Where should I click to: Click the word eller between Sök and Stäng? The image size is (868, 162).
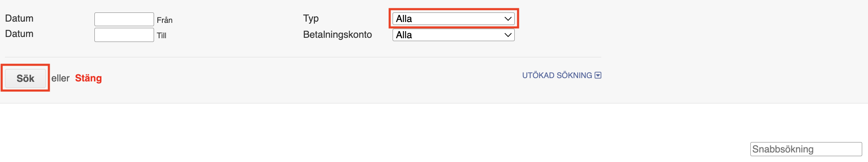[60, 78]
